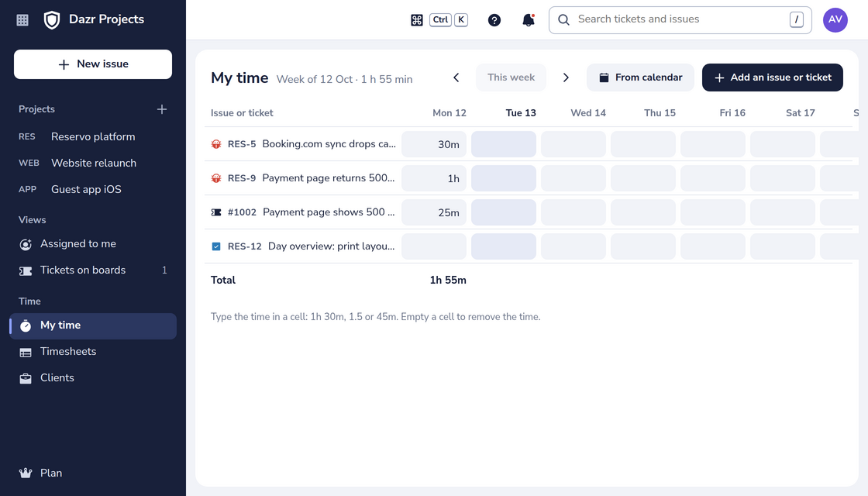This screenshot has height=496, width=868.
Task: Click Add an issue or ticket
Action: 772,77
